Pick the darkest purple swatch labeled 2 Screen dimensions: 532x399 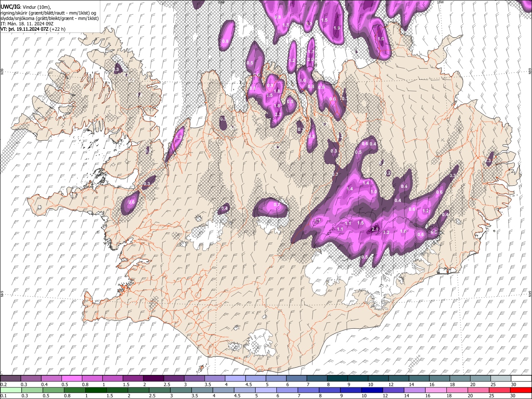coord(153,379)
